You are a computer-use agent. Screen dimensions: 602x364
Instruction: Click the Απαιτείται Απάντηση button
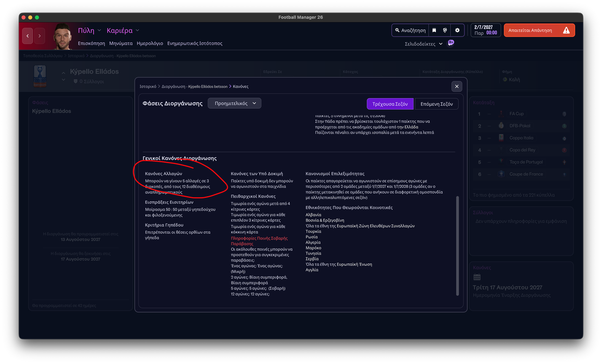(x=539, y=30)
